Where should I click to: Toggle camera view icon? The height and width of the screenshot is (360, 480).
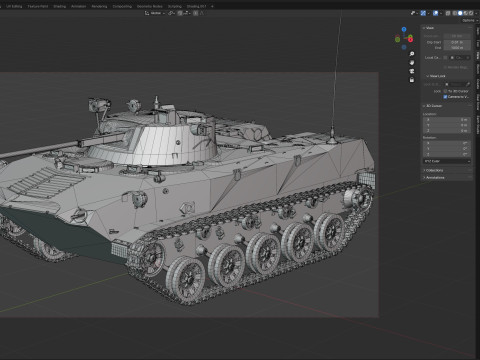412,71
